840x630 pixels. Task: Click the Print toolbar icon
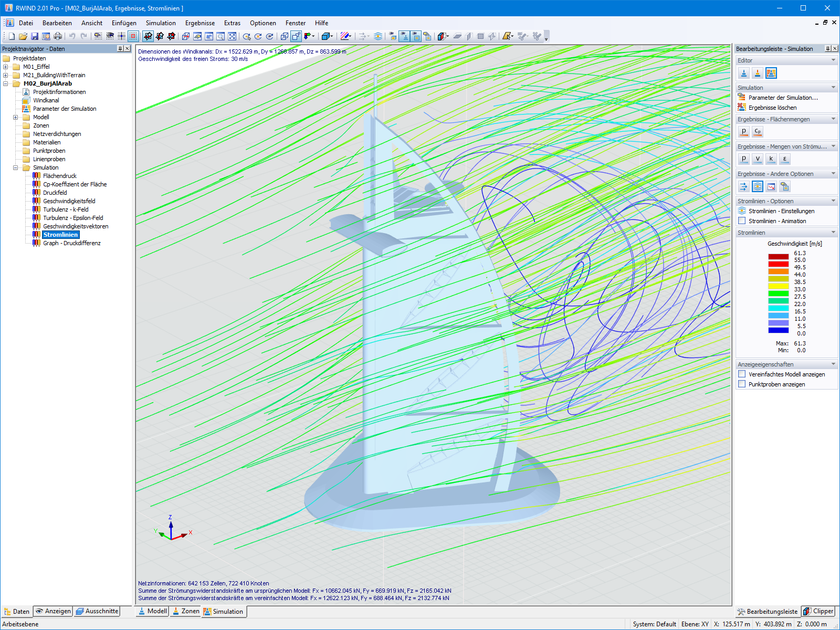click(x=58, y=36)
